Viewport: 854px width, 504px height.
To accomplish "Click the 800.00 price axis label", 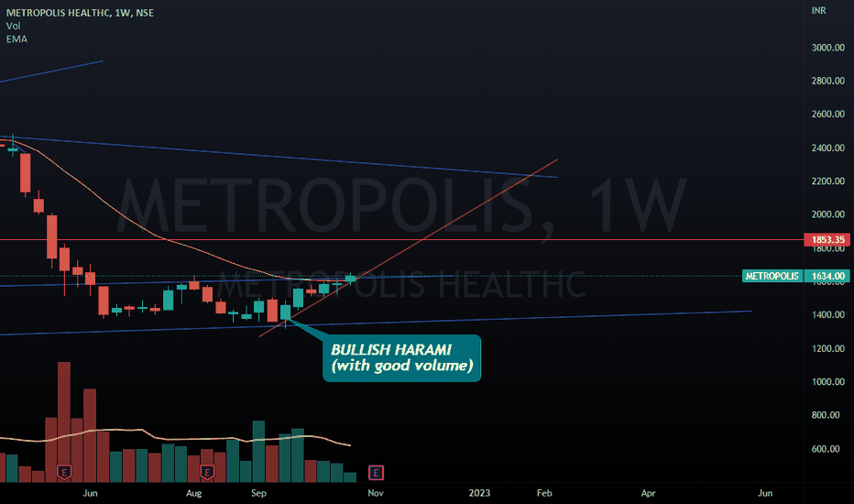I will point(826,414).
